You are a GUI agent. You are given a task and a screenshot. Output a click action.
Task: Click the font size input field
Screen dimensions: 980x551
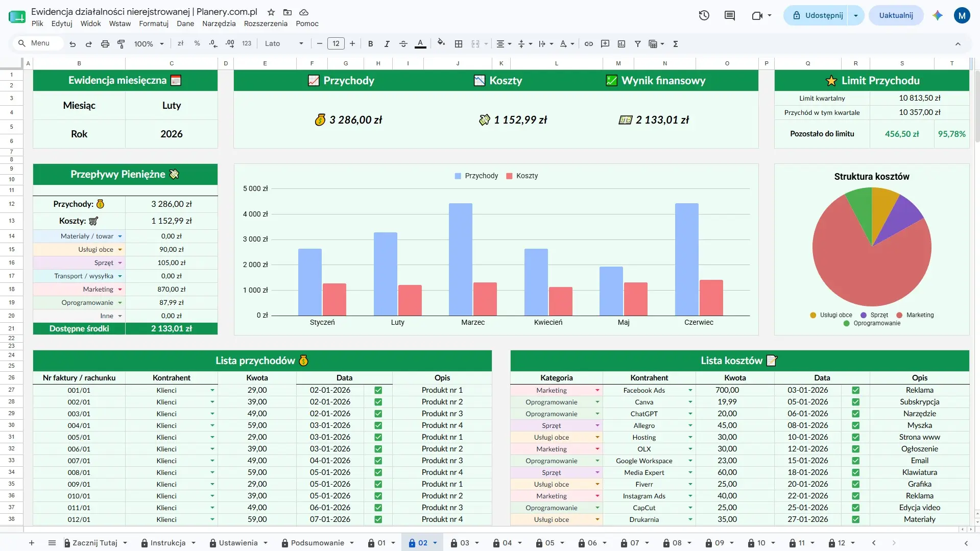point(336,44)
